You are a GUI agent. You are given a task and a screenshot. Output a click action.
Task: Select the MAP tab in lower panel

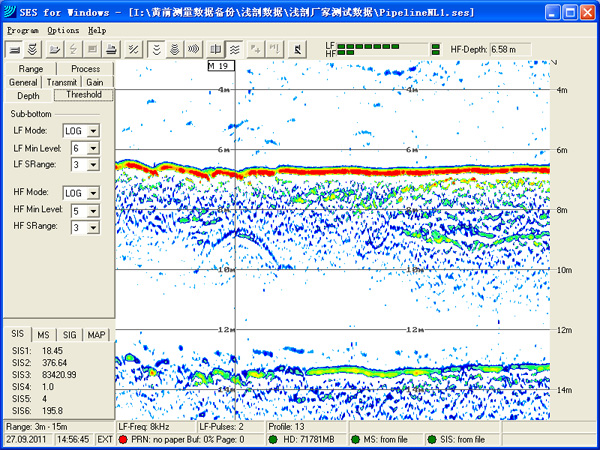pos(96,334)
